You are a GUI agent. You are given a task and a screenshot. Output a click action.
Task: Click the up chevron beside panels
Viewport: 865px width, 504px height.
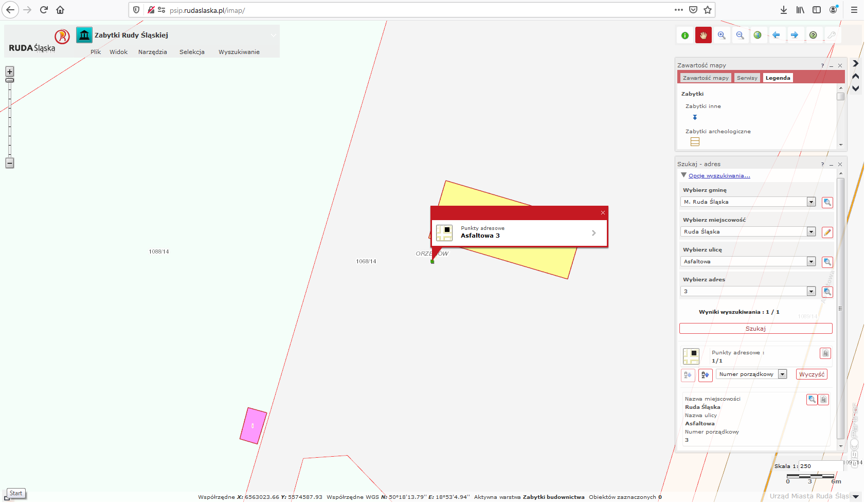point(856,76)
